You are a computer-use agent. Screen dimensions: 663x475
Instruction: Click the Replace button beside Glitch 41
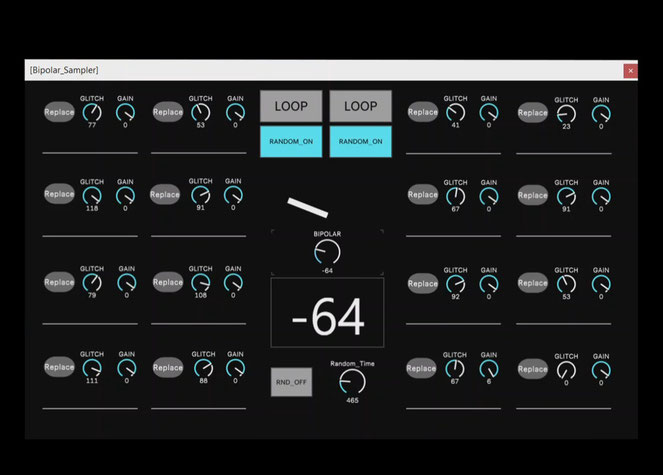(423, 112)
